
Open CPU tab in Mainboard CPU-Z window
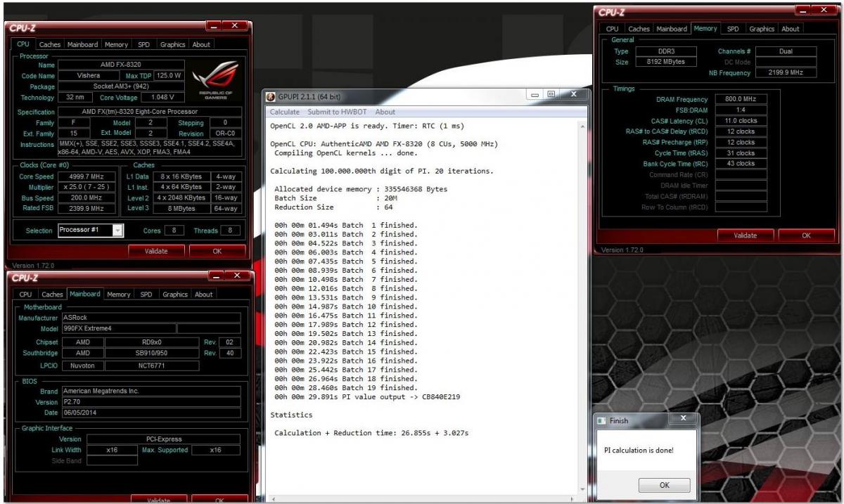click(x=25, y=295)
